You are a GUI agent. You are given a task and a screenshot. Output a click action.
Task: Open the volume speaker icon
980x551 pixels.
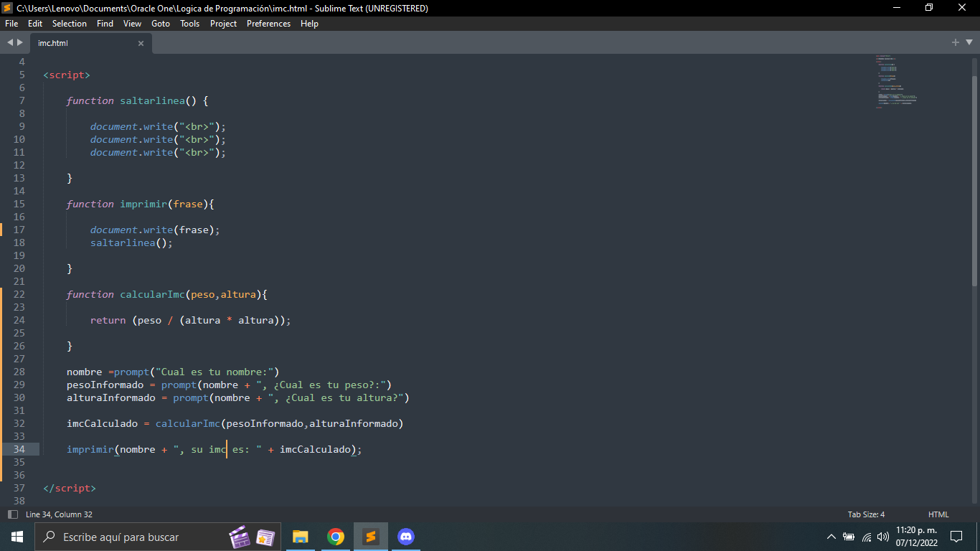883,537
